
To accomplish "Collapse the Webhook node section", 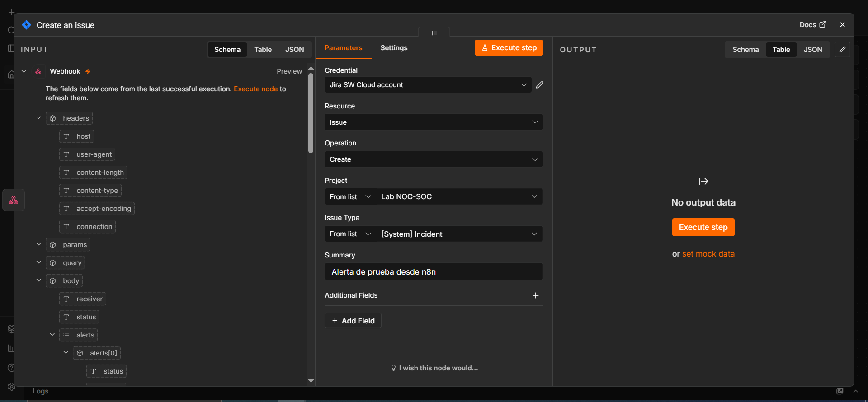I will pos(24,71).
